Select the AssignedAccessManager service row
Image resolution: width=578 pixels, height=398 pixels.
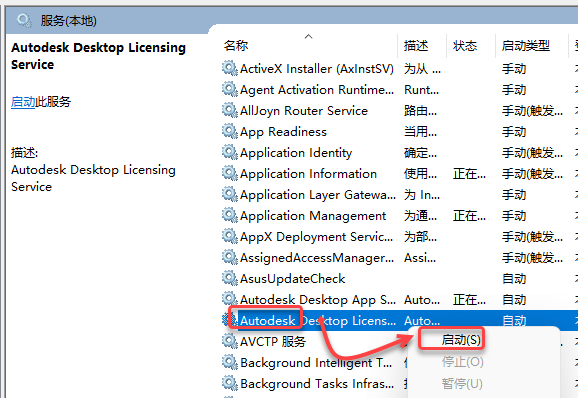(317, 258)
